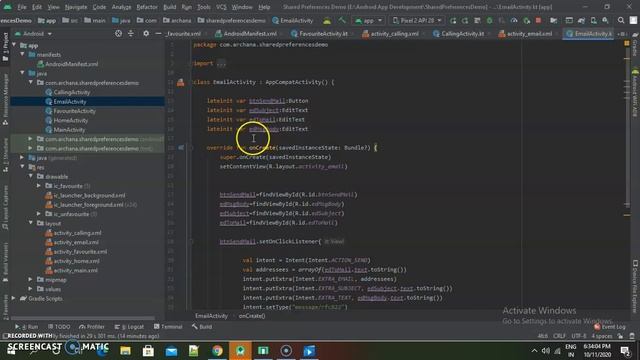Click the gutter icon beside class EmailActivity
640x360 pixels.
click(x=180, y=82)
